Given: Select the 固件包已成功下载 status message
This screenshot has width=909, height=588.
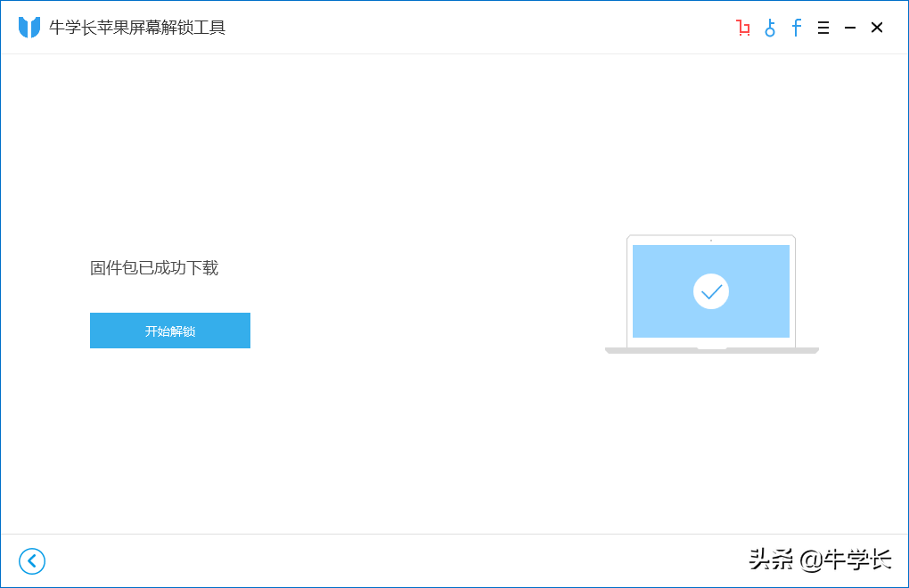Looking at the screenshot, I should 154,267.
